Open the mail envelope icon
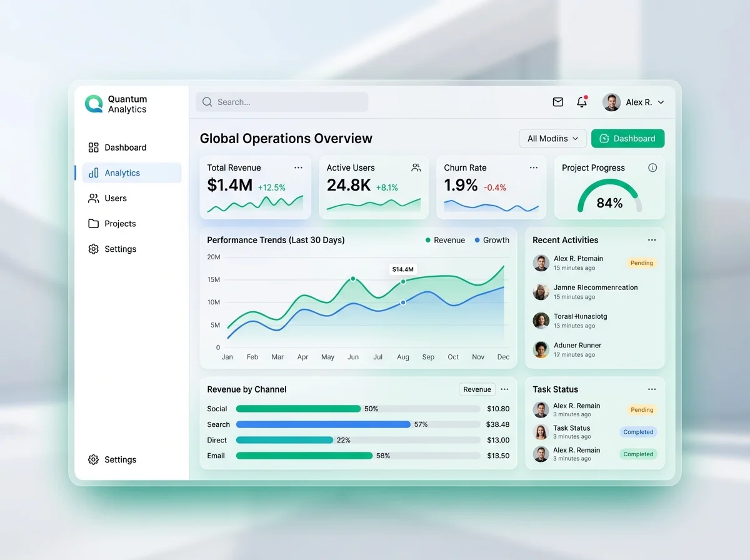Viewport: 750px width, 560px height. coord(558,102)
